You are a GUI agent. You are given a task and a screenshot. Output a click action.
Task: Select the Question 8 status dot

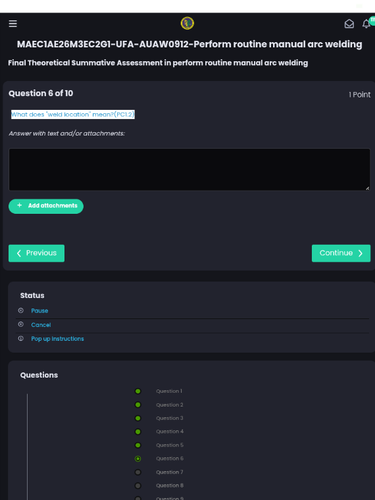pos(138,486)
